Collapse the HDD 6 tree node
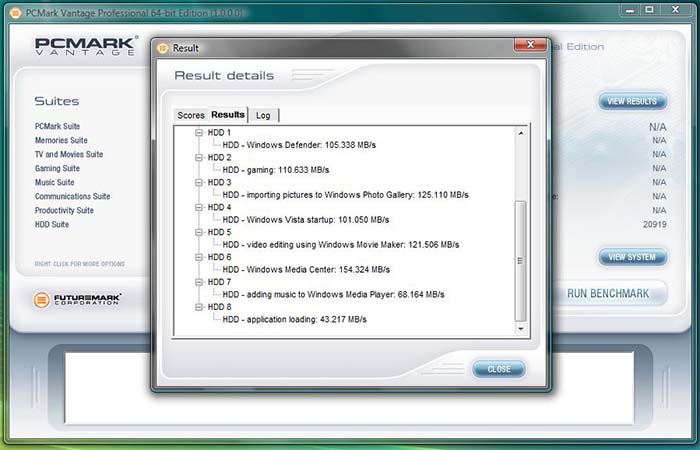Screen dimensions: 700x450 point(199,258)
